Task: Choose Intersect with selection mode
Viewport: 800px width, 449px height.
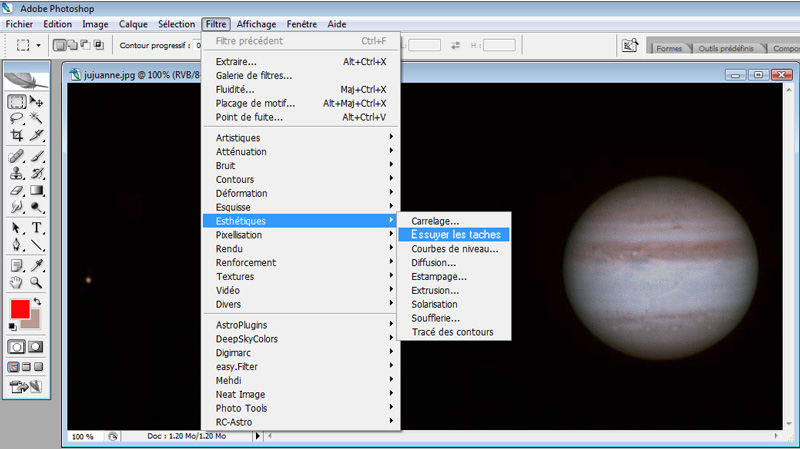Action: point(98,45)
